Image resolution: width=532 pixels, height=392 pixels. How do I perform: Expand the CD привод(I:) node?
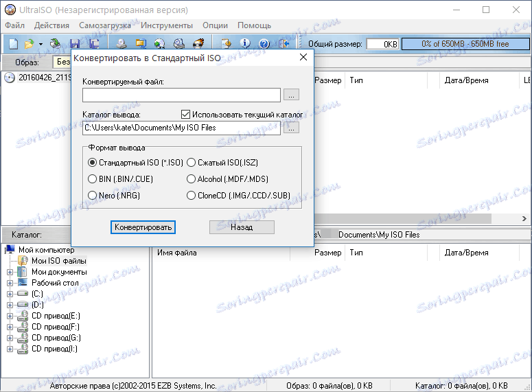point(10,349)
